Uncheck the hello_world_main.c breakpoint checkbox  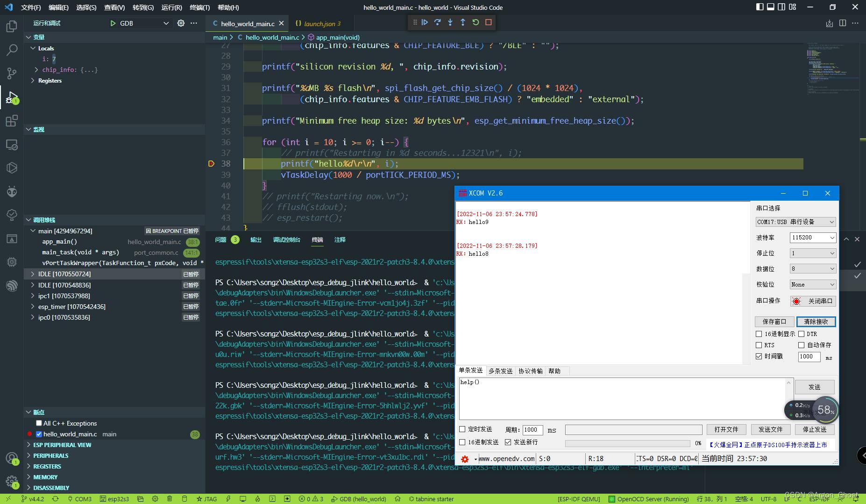point(39,434)
